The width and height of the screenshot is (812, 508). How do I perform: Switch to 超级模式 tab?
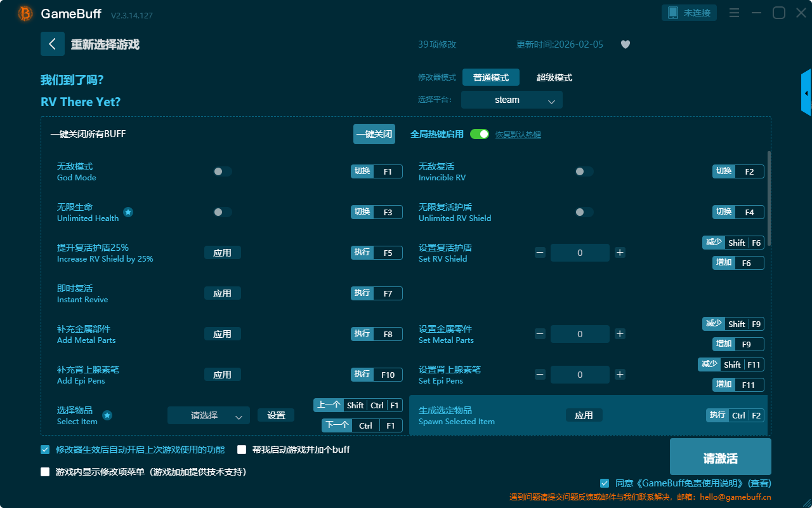tap(554, 77)
